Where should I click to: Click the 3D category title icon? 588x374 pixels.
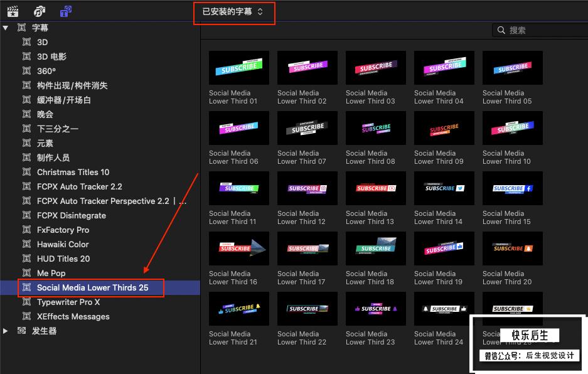(26, 41)
